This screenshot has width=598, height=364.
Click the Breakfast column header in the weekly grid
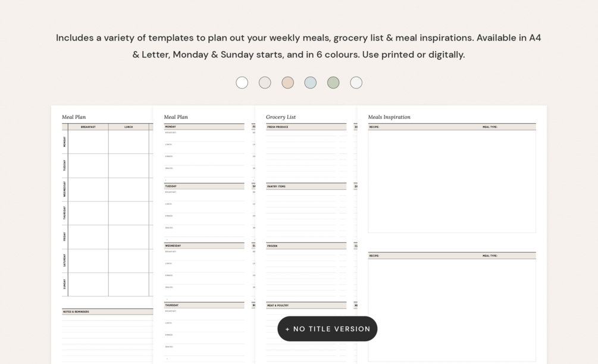(88, 127)
